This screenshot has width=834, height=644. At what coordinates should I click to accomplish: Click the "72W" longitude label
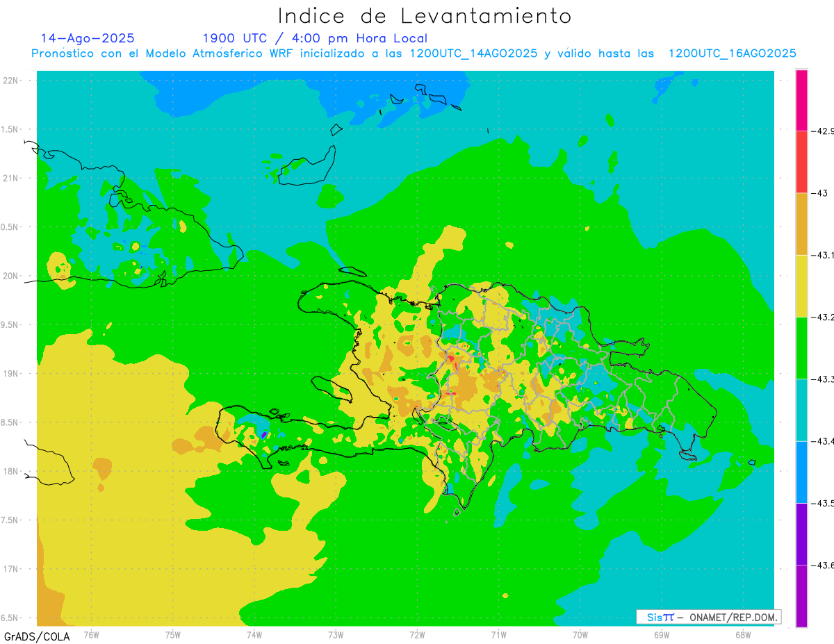417,635
